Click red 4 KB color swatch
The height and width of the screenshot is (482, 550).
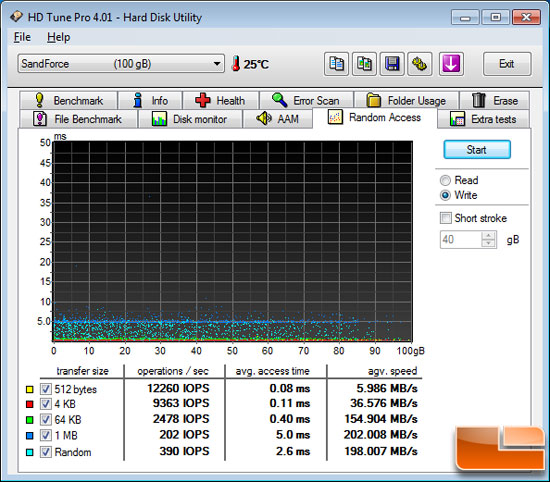(30, 404)
